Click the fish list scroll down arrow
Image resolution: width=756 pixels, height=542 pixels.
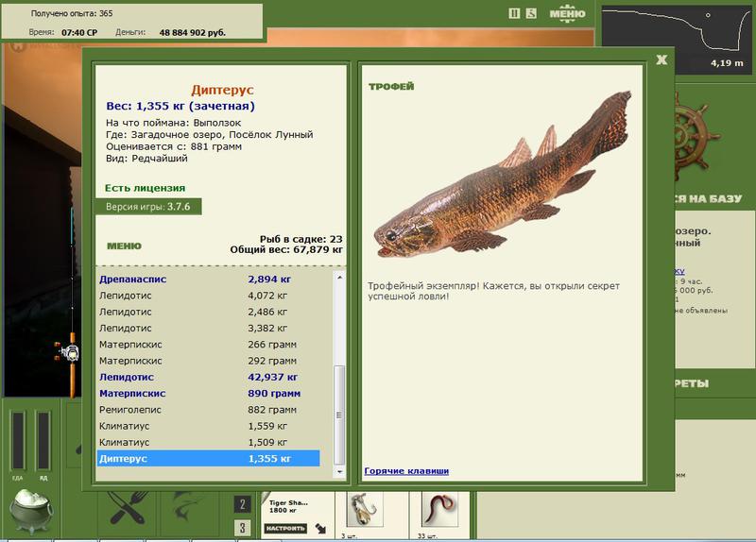[339, 472]
